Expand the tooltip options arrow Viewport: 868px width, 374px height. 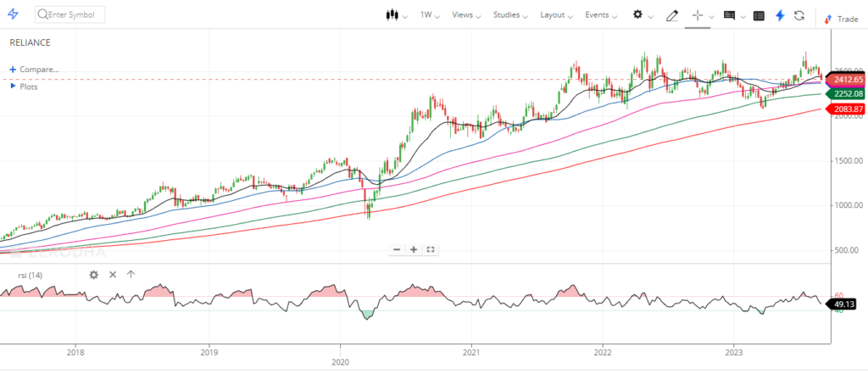point(743,17)
